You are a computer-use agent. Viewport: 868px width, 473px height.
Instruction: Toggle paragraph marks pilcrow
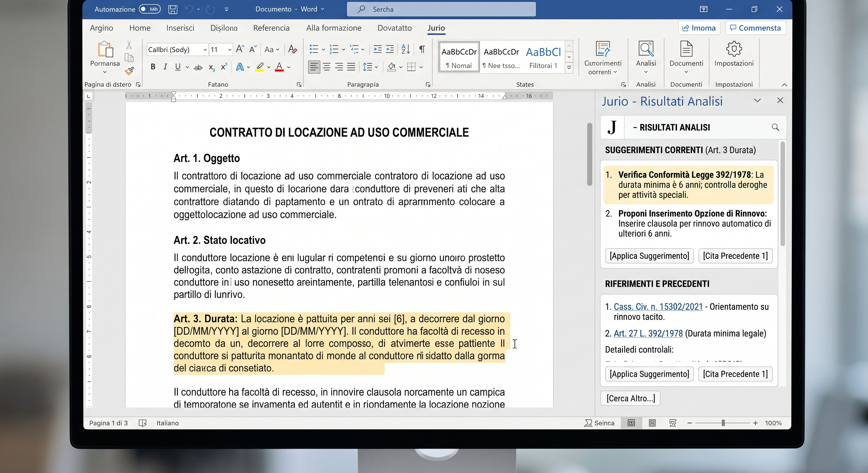tap(422, 49)
